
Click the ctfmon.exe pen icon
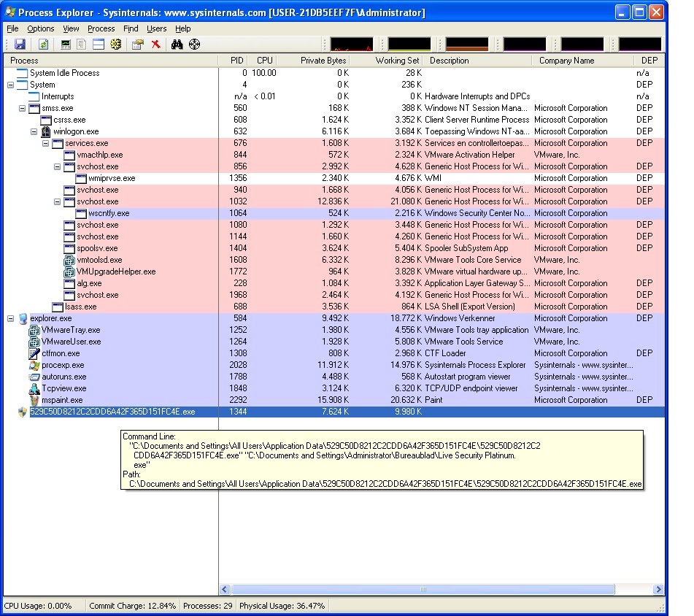34,353
